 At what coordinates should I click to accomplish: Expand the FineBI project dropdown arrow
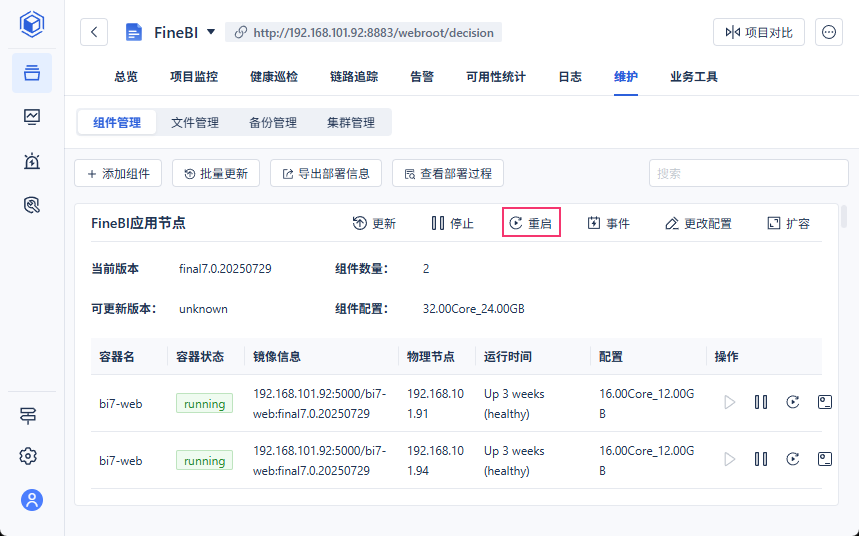click(211, 32)
